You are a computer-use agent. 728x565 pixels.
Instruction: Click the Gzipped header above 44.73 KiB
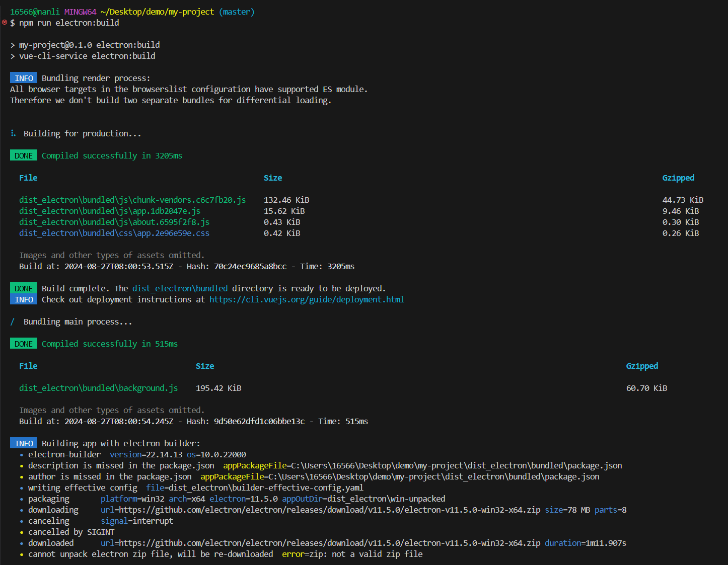678,178
